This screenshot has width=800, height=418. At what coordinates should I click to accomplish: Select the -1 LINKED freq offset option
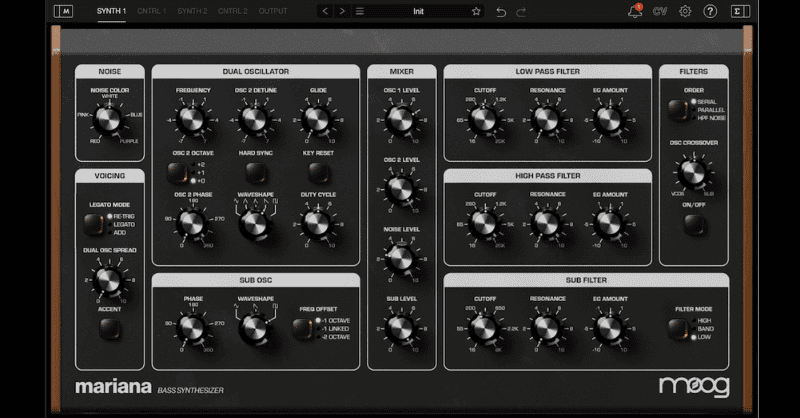click(x=333, y=329)
